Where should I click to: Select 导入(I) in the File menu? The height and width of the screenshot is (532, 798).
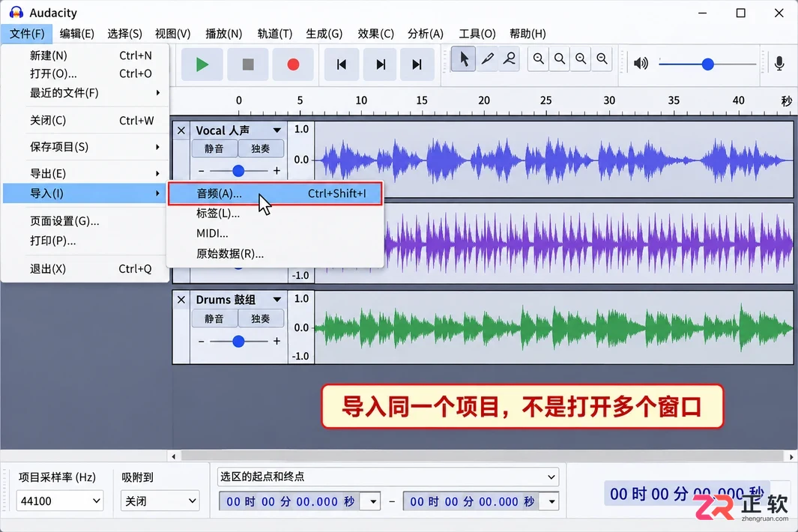point(85,193)
